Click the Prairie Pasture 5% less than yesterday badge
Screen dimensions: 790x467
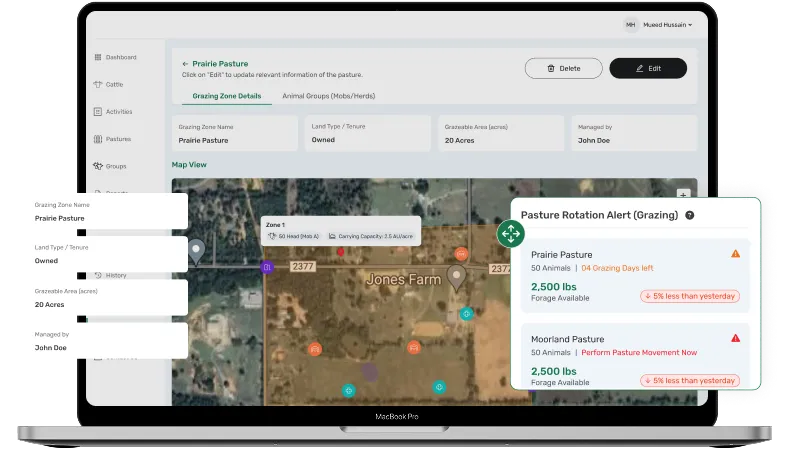(x=690, y=296)
